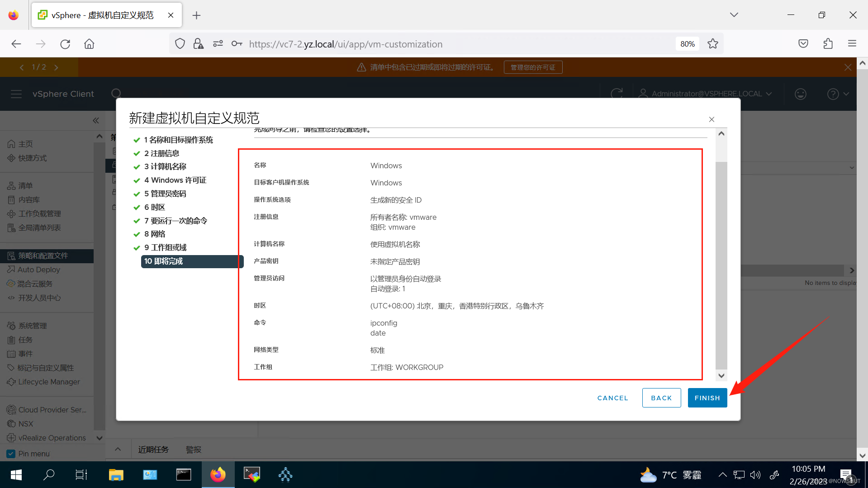This screenshot has width=868, height=488.
Task: Open the vSphere Client hamburger menu
Action: 16,94
